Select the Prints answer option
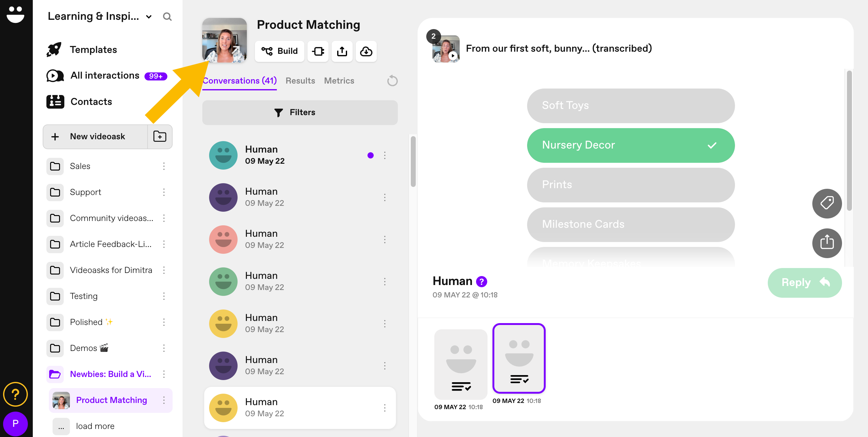868x437 pixels. [630, 185]
